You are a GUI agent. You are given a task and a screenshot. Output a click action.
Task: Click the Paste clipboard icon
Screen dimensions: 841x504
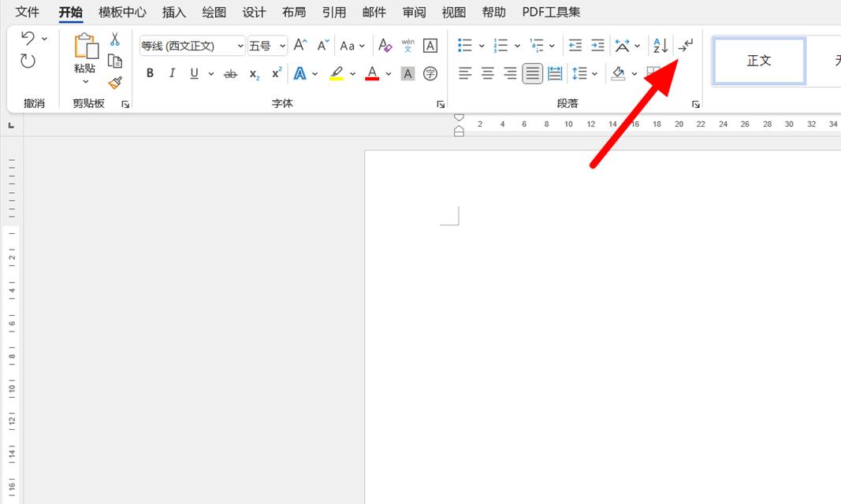pos(86,46)
